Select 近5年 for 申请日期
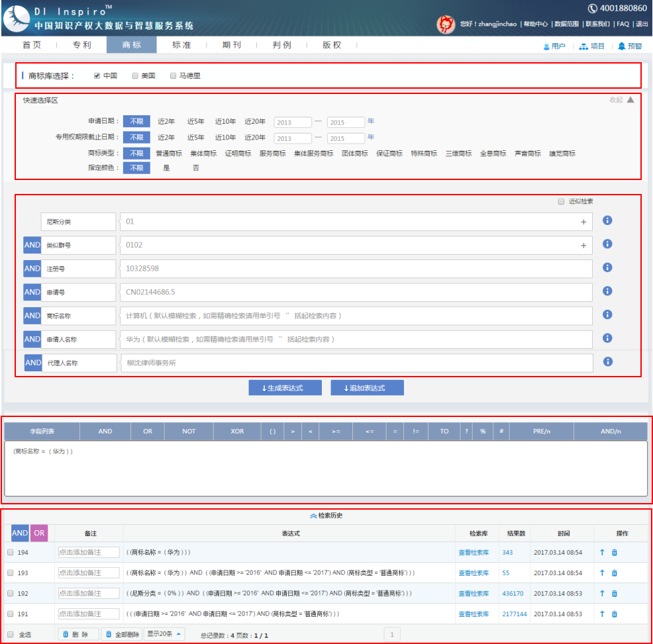 click(195, 121)
